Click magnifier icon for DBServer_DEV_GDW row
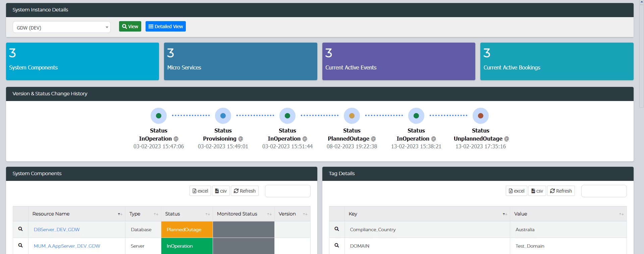 click(20, 229)
